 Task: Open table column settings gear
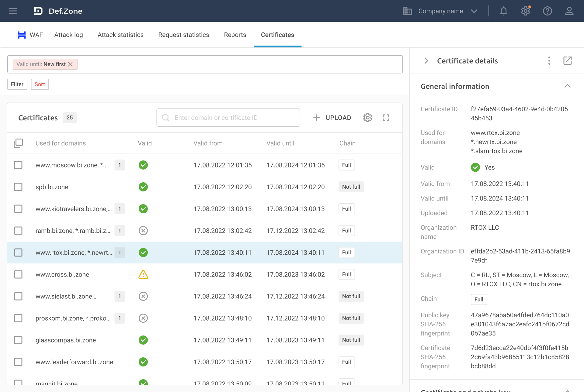[x=367, y=118]
